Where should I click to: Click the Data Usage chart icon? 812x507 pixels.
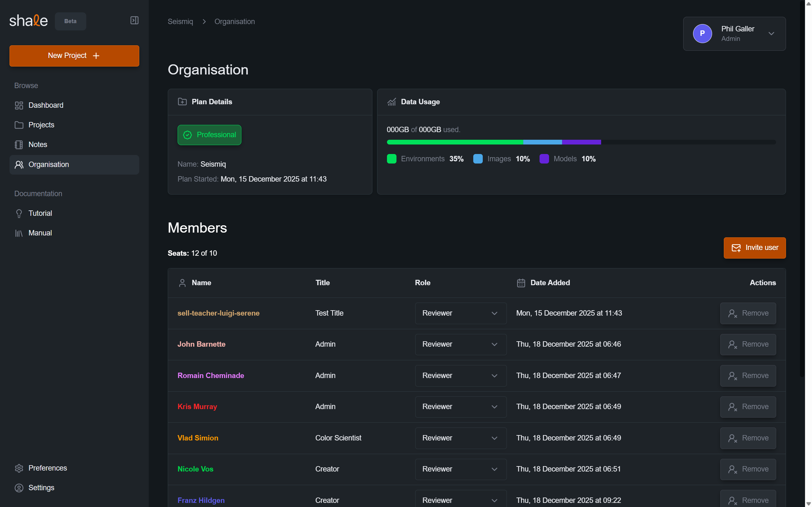[392, 102]
